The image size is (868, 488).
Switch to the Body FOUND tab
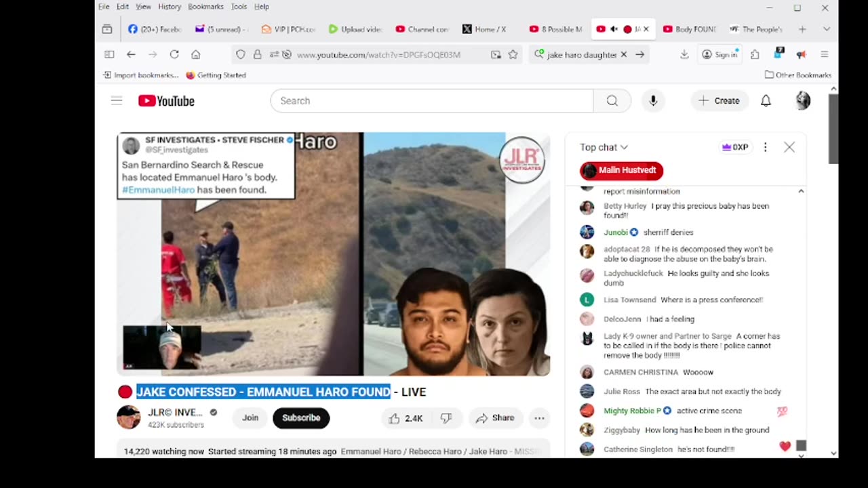[x=689, y=29]
